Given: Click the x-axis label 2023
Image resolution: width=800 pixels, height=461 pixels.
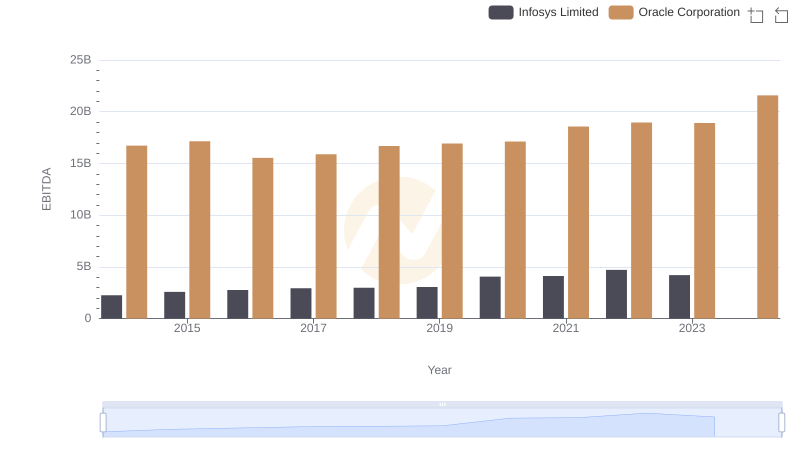Looking at the screenshot, I should (x=692, y=328).
